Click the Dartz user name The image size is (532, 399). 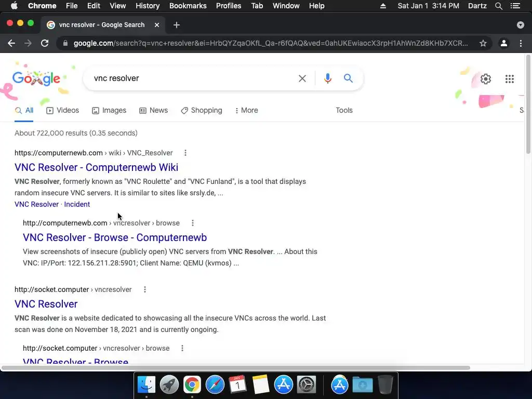[477, 6]
